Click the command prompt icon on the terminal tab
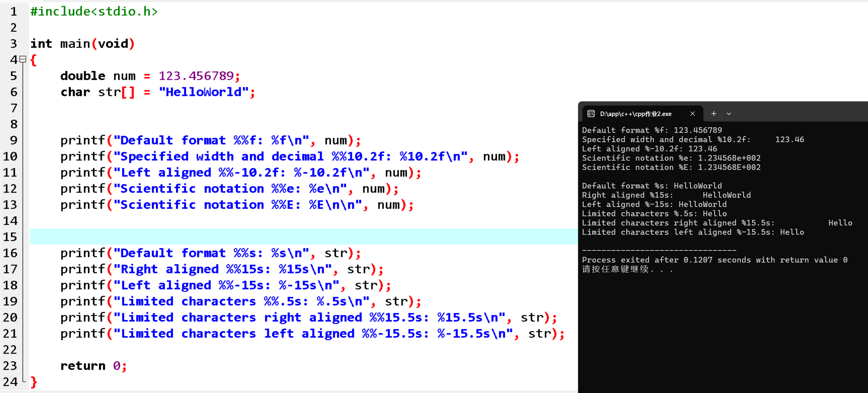This screenshot has width=868, height=393. pyautogui.click(x=591, y=114)
